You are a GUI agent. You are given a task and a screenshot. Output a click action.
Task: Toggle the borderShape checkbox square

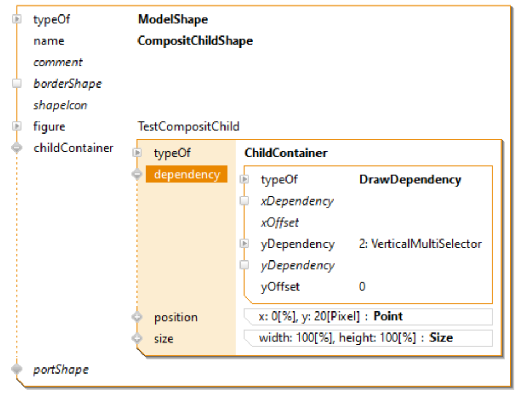pyautogui.click(x=17, y=84)
